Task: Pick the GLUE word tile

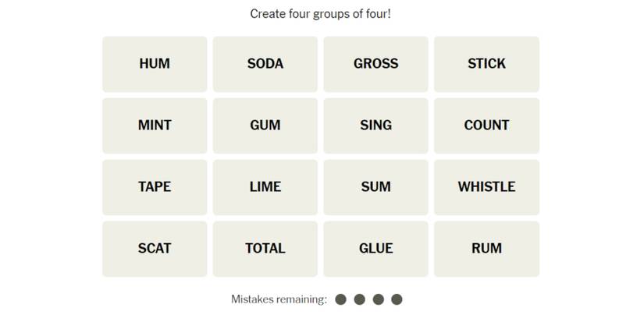Action: (x=375, y=249)
